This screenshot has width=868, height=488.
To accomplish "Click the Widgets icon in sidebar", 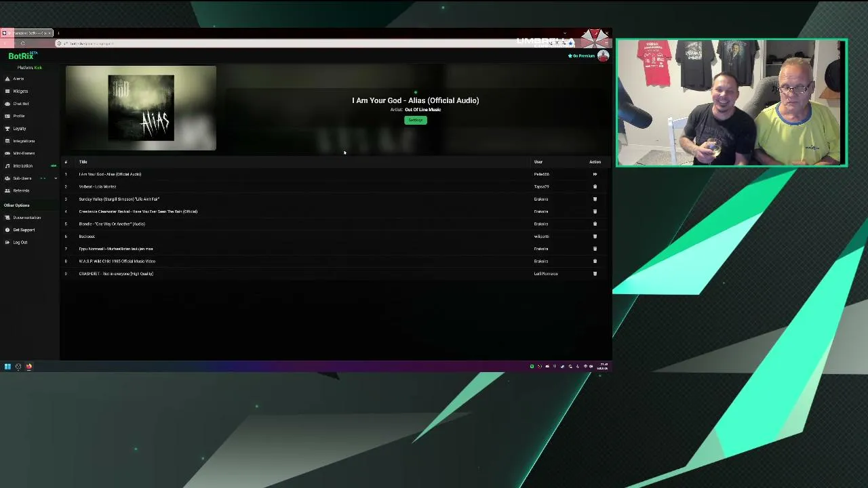I will (7, 91).
